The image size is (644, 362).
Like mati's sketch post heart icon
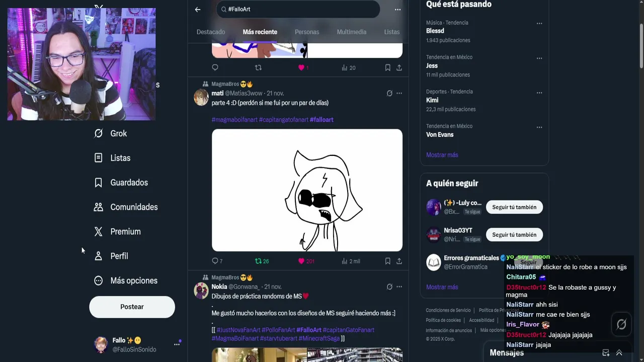pos(301,261)
